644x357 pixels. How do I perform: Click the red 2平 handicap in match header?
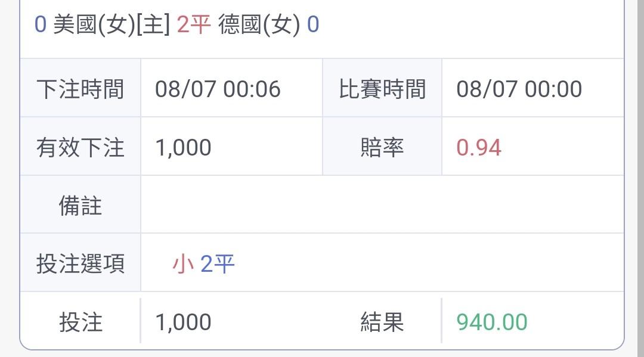(x=194, y=25)
